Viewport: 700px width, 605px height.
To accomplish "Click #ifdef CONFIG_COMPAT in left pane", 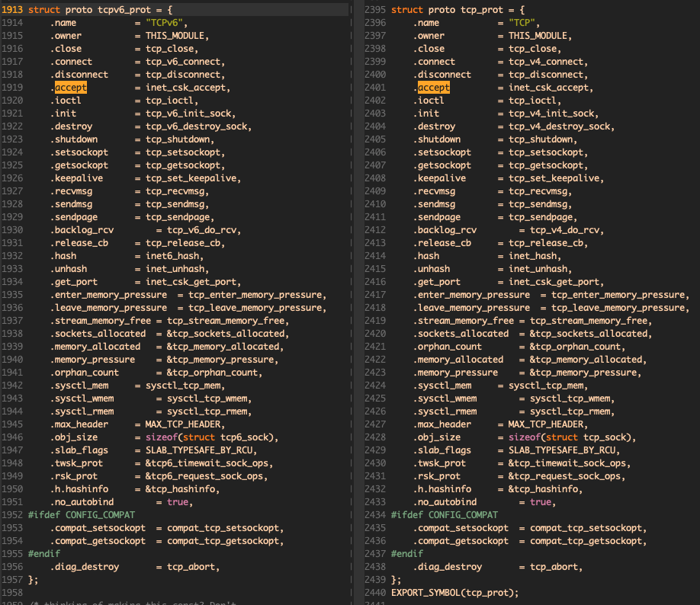I will (70, 514).
